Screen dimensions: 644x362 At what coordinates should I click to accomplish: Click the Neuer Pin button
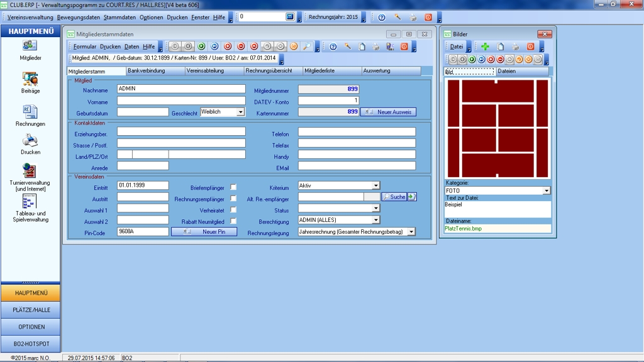pyautogui.click(x=204, y=232)
